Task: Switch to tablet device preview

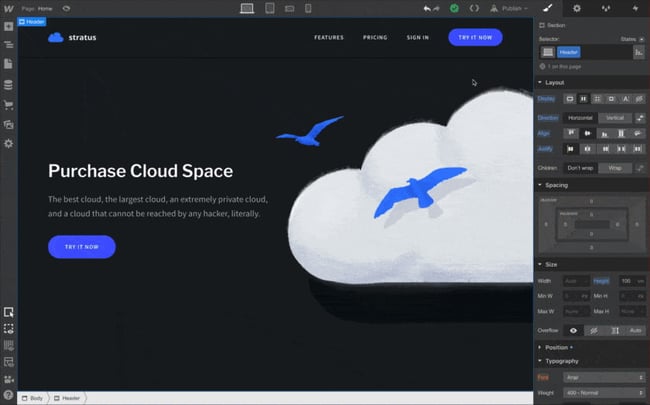Action: point(270,8)
